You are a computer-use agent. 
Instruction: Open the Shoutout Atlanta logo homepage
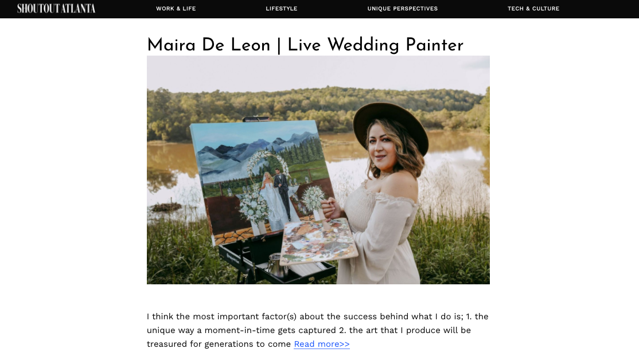click(56, 9)
